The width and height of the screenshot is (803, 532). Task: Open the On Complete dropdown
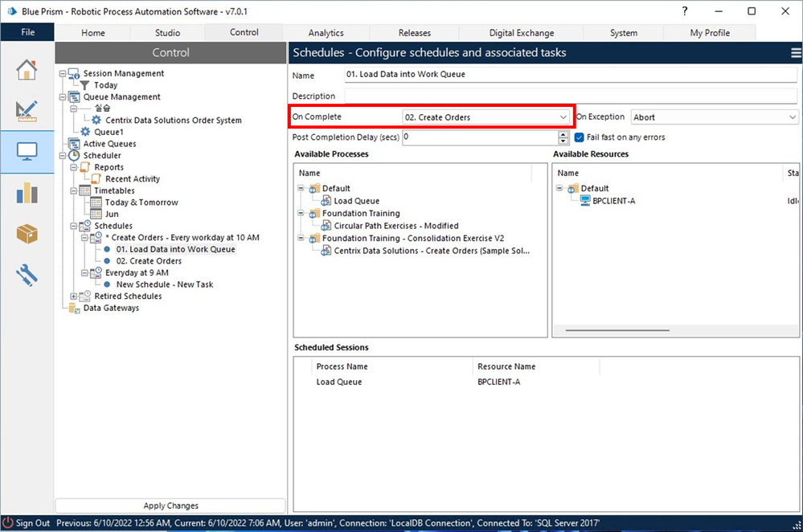click(485, 117)
